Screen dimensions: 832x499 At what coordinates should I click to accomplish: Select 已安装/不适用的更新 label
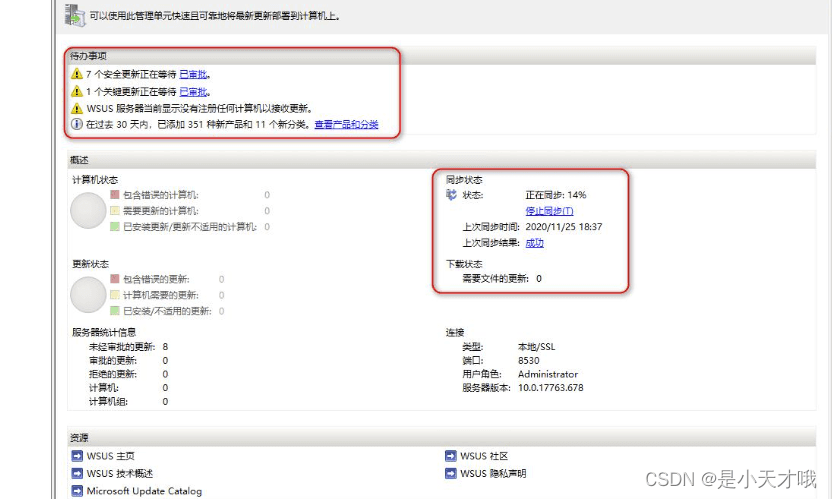[x=167, y=311]
